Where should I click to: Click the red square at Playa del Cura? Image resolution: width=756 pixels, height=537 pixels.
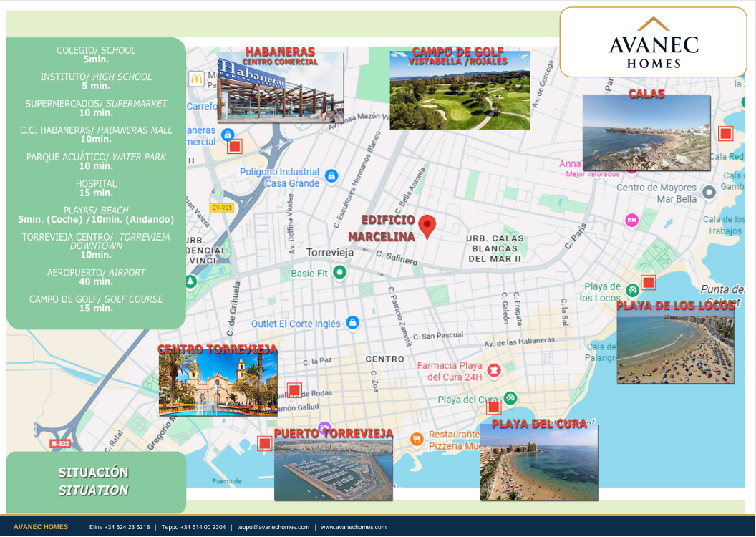pyautogui.click(x=494, y=407)
